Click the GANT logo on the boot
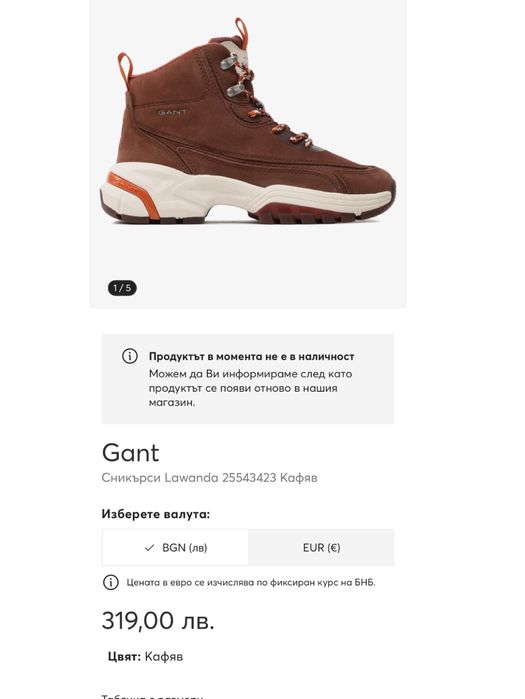 (x=173, y=112)
